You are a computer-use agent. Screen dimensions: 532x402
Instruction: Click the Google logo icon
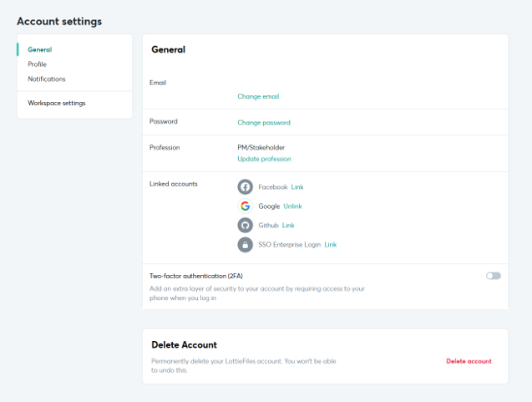[x=245, y=206]
